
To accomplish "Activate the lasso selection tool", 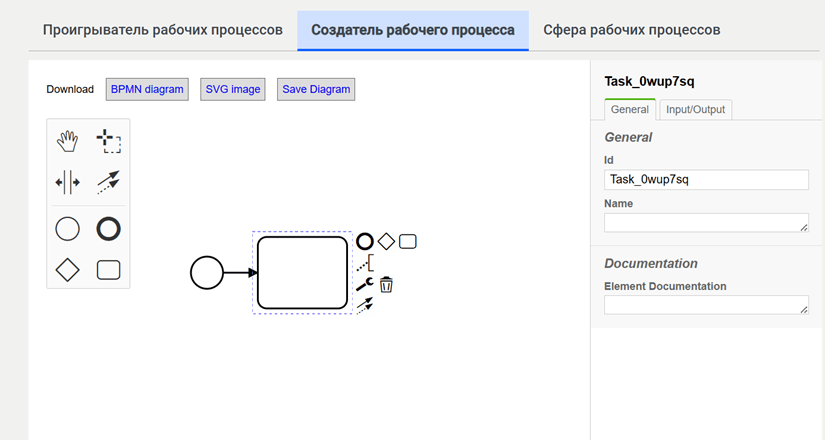I will tap(108, 142).
